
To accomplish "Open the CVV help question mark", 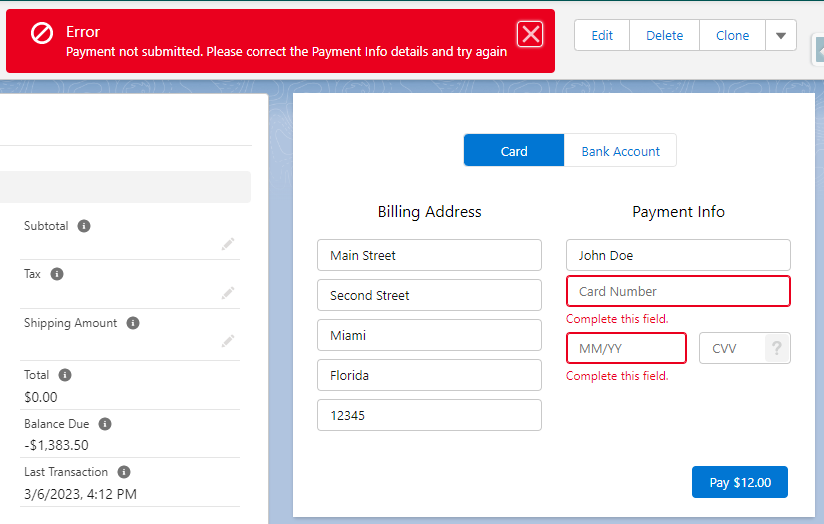I will pos(777,348).
